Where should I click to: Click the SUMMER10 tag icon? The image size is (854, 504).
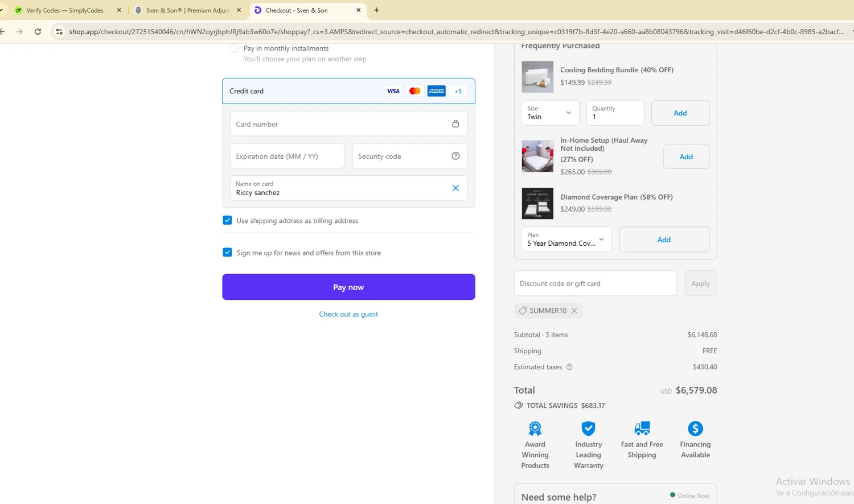(x=523, y=311)
